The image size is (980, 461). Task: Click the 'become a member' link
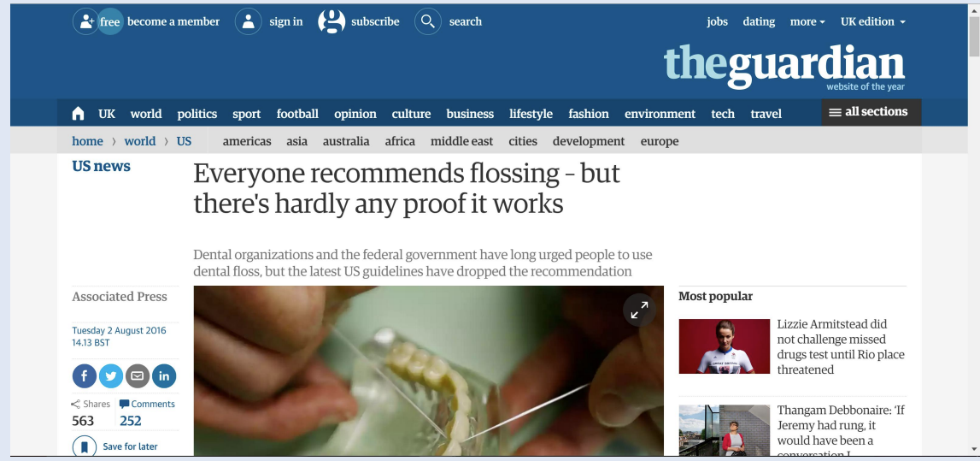click(173, 21)
